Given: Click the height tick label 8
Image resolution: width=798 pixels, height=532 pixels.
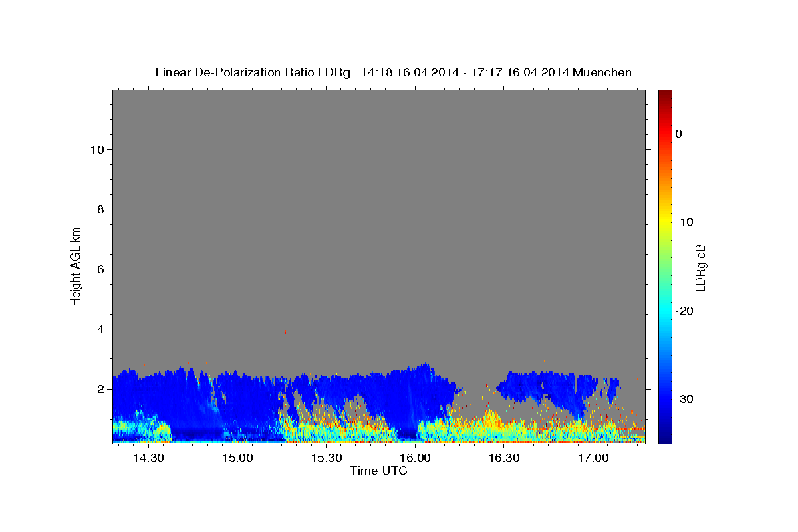Looking at the screenshot, I should (99, 209).
